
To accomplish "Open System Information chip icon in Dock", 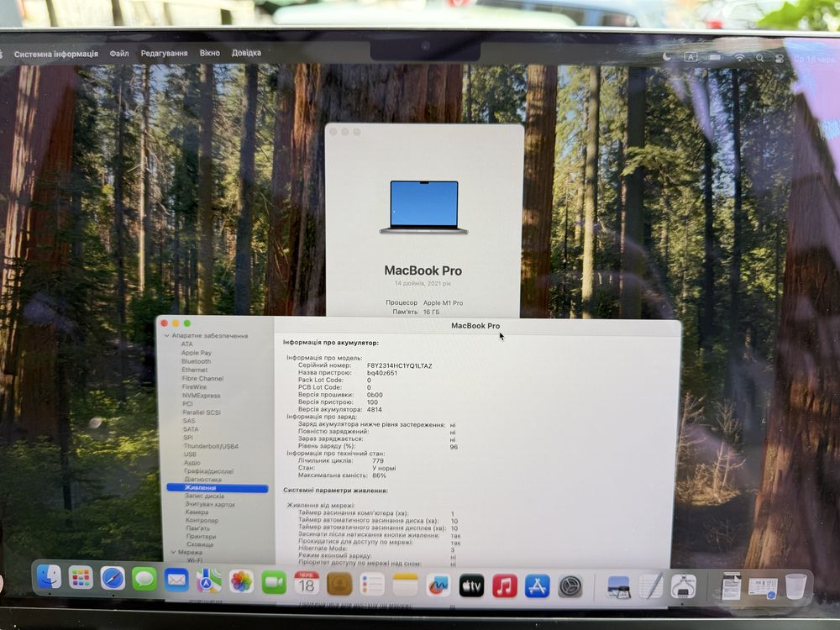I will click(x=684, y=587).
